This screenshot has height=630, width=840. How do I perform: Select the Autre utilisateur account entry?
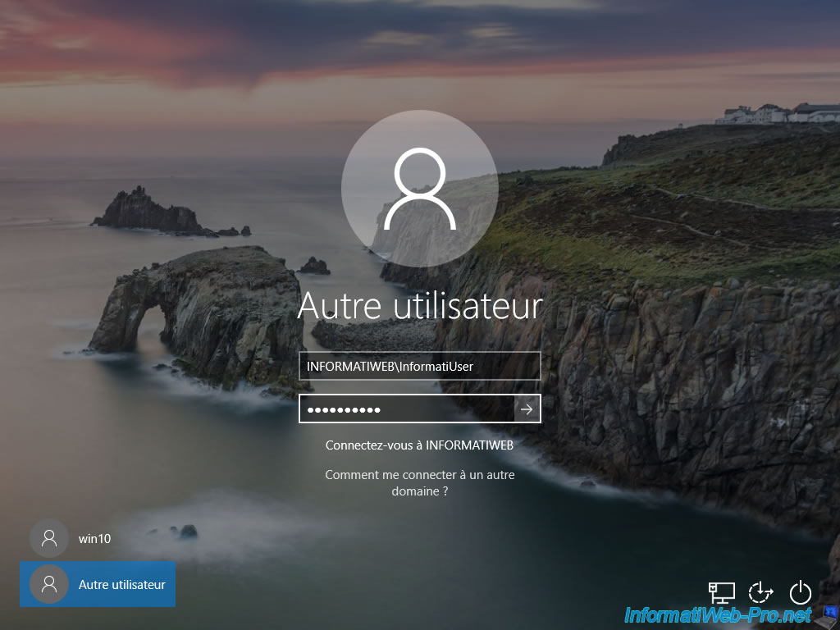(98, 584)
